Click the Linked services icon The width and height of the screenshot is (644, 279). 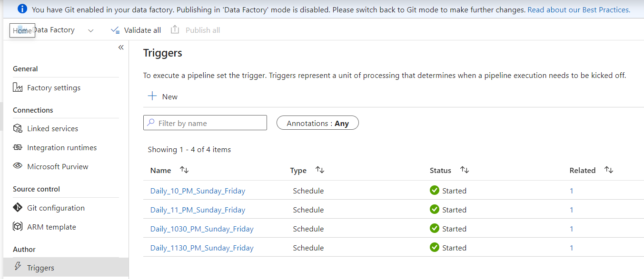pos(18,128)
